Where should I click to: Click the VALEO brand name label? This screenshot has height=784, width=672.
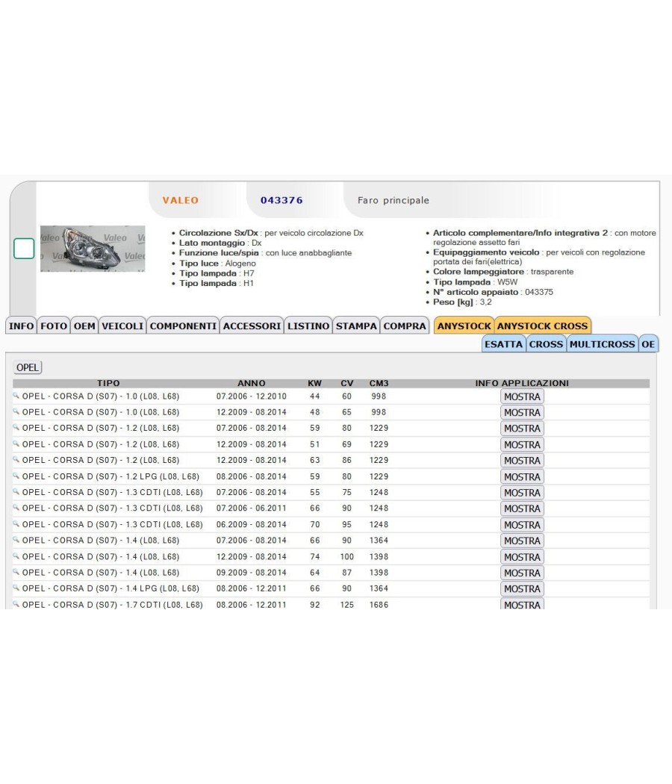click(x=181, y=200)
